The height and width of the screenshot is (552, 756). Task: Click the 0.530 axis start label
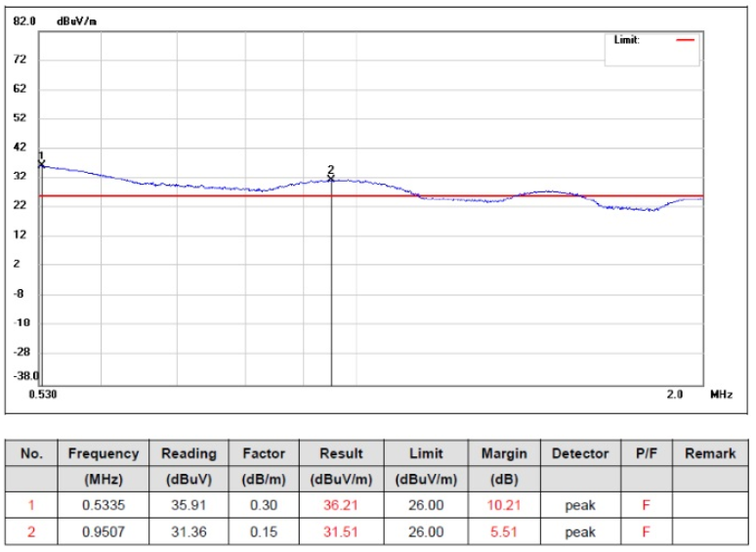tap(41, 395)
